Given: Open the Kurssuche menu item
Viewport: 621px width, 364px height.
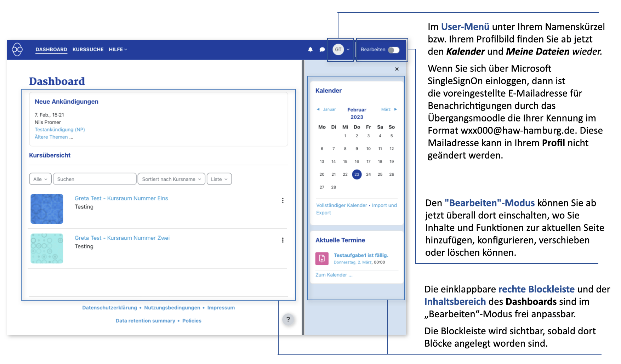Looking at the screenshot, I should (x=88, y=50).
